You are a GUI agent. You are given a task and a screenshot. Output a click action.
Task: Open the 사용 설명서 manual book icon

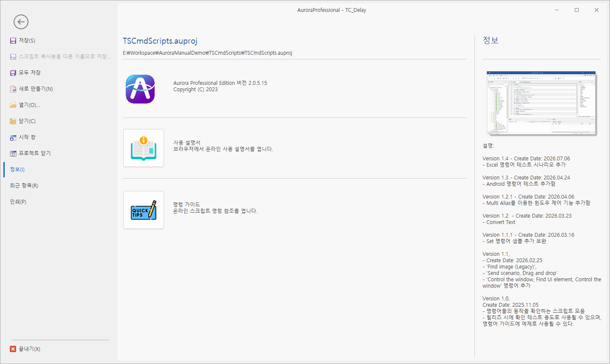tap(144, 148)
